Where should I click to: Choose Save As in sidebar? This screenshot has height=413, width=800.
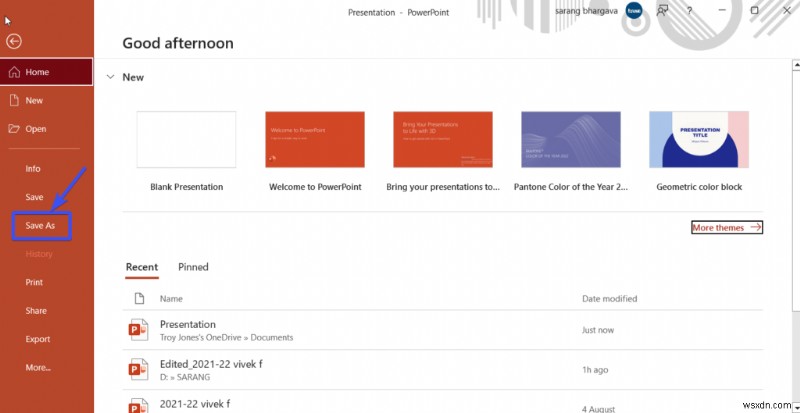coord(40,225)
